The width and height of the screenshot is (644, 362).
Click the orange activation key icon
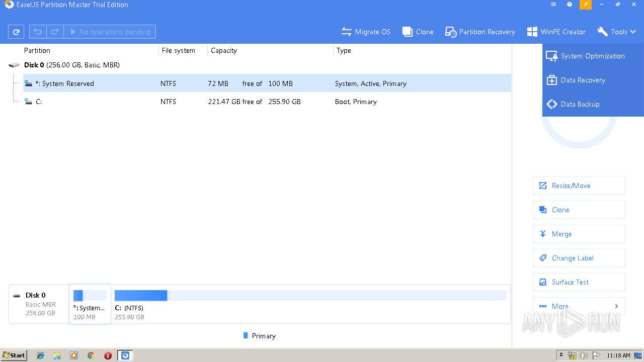coord(586,5)
